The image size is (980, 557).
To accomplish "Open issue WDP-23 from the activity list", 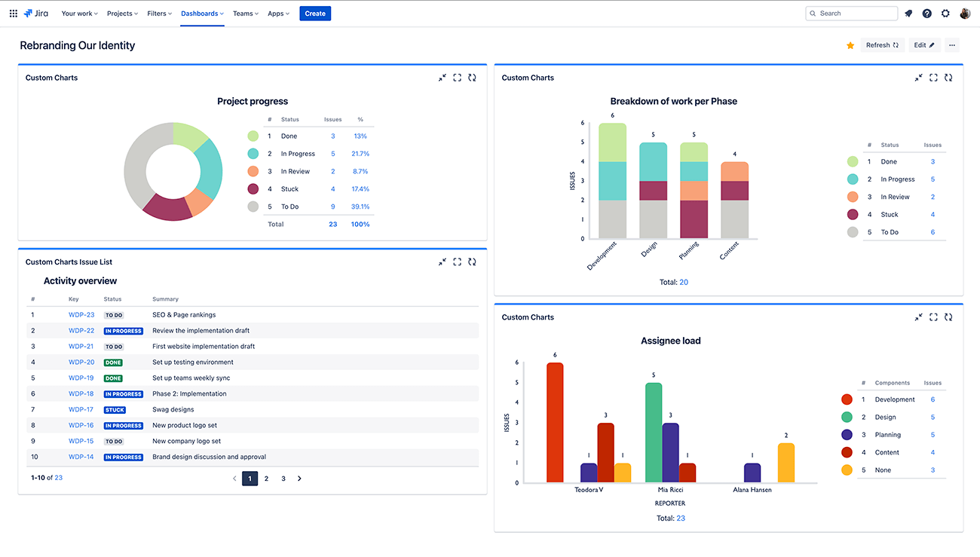I will (81, 314).
